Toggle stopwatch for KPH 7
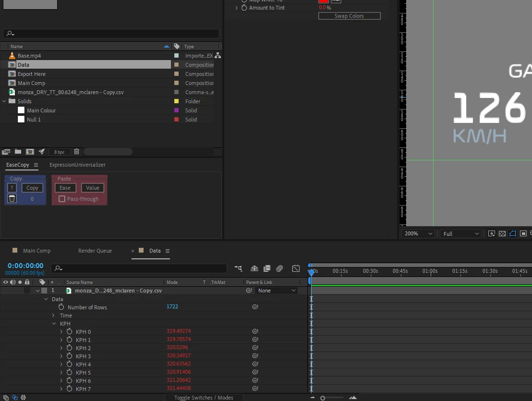 point(69,389)
